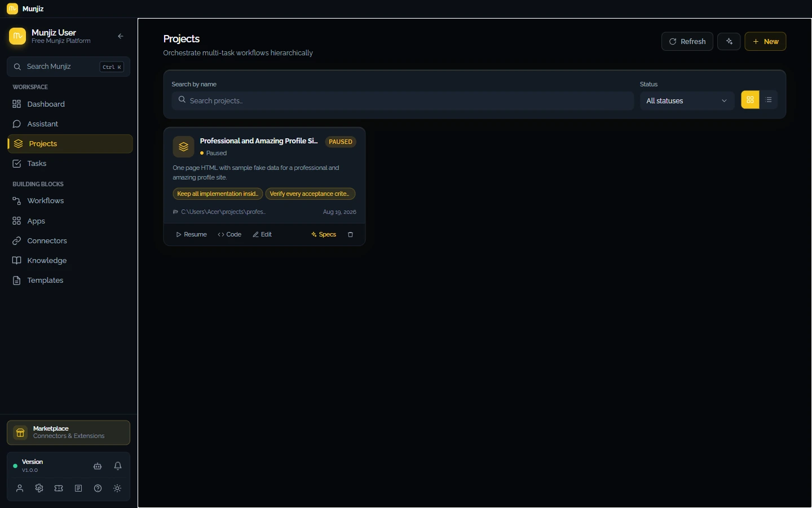Open the Assistant page
The width and height of the screenshot is (812, 508).
click(x=70, y=124)
